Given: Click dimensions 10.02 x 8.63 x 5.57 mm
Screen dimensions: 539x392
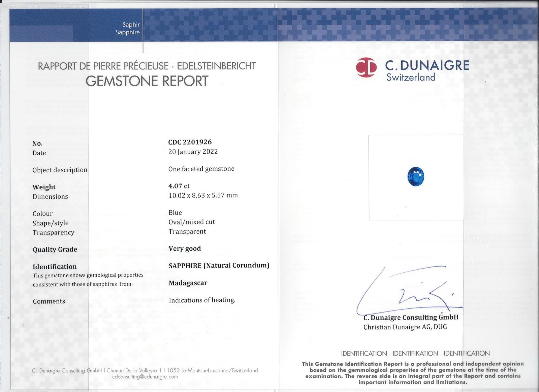Looking at the screenshot, I should (x=203, y=195).
